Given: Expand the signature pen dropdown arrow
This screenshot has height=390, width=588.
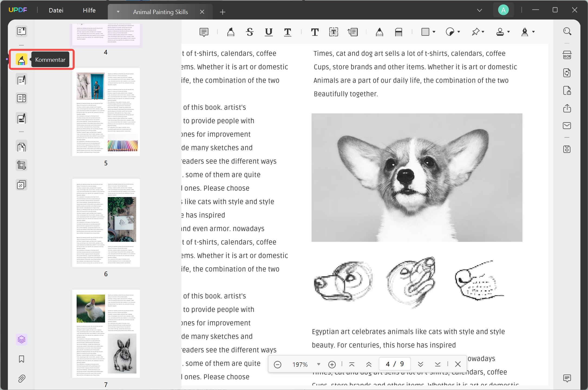Looking at the screenshot, I should pyautogui.click(x=534, y=32).
